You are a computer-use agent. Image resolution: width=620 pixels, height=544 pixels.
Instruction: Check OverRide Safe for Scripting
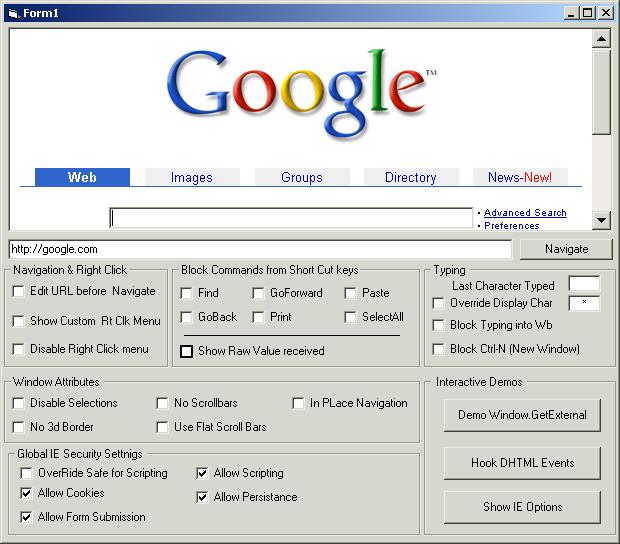pos(26,473)
